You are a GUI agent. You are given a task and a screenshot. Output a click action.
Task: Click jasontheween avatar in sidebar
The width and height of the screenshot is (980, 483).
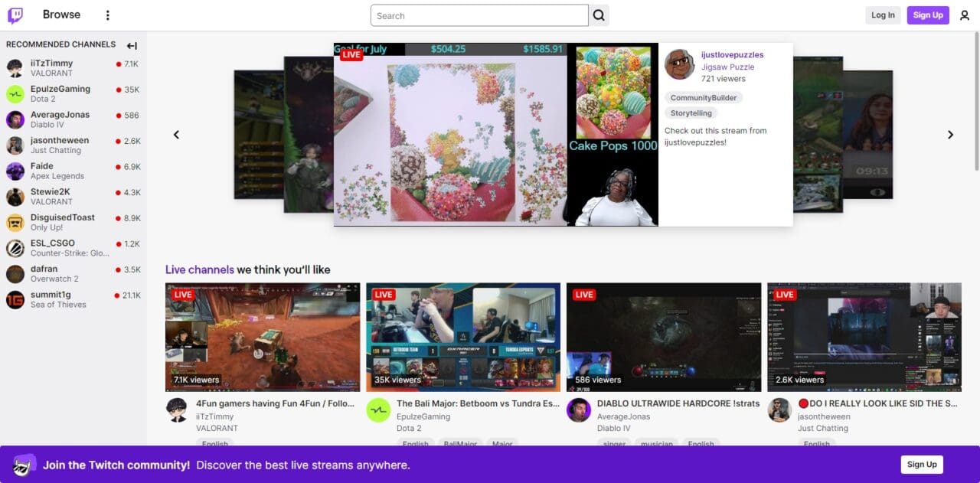click(x=15, y=145)
